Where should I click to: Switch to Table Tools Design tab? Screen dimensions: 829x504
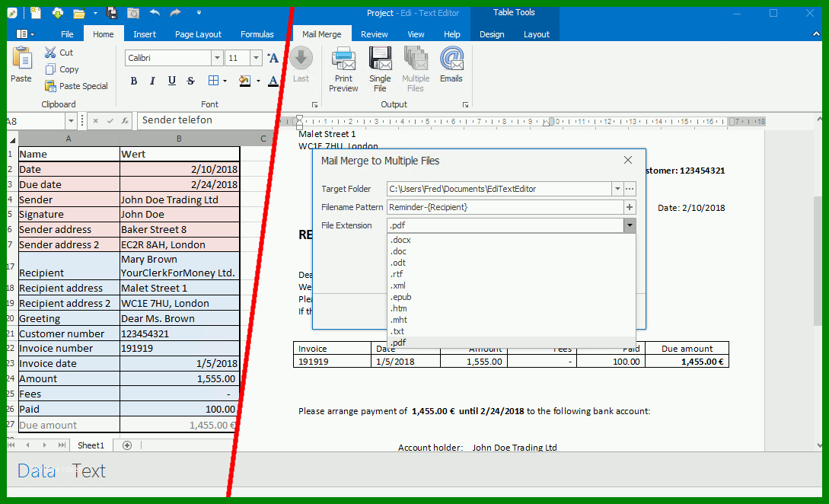[x=492, y=33]
